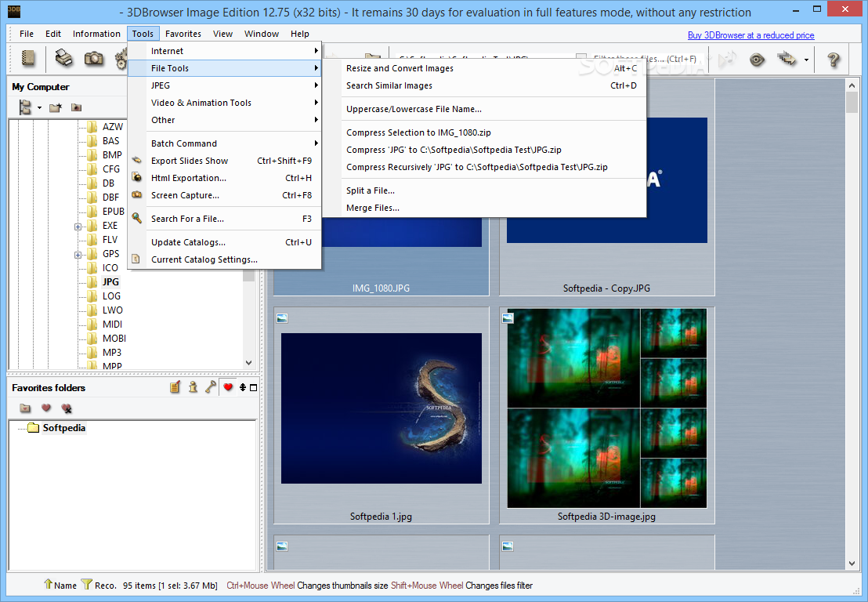Open the dropdown arrow next to tree view icon
868x602 pixels.
(39, 107)
